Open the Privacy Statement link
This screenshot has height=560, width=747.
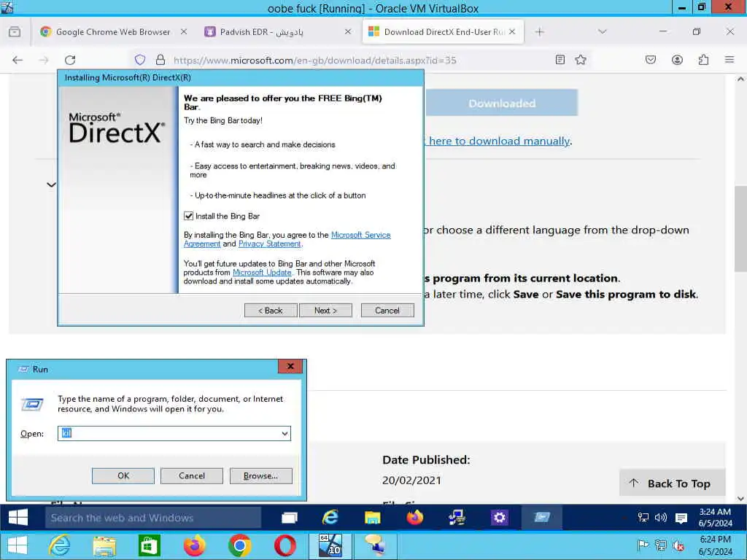pos(270,244)
